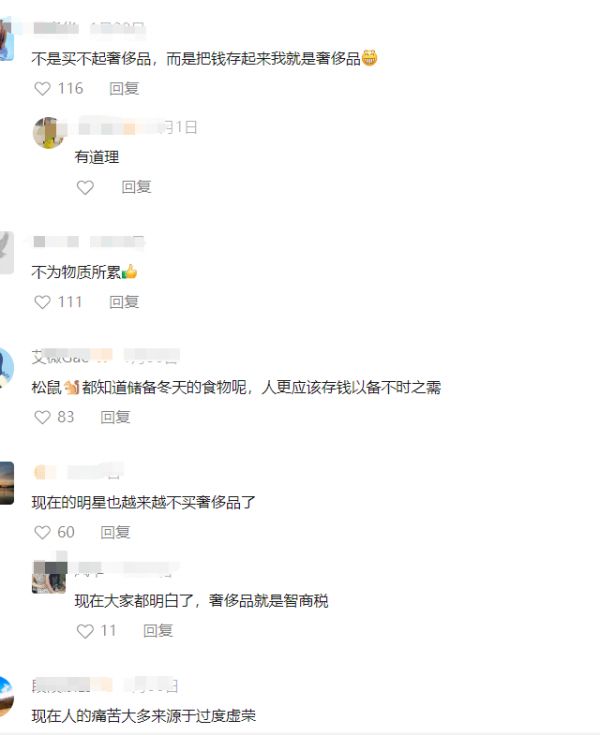
Task: Reply to the squirrel comment with 83 likes
Action: 115,417
